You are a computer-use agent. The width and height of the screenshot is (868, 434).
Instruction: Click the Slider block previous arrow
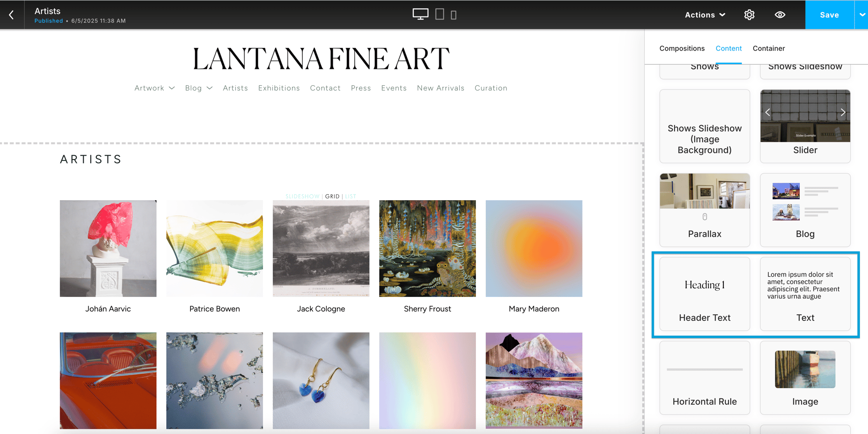[x=768, y=112]
